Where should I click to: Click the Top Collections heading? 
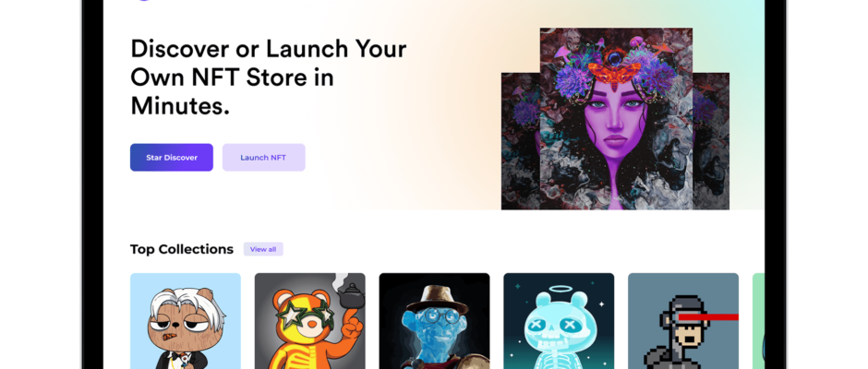coord(182,249)
